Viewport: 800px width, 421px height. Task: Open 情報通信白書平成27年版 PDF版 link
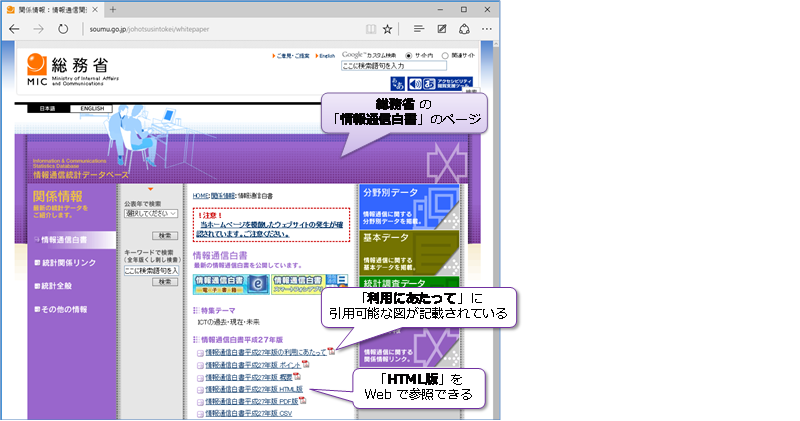252,402
